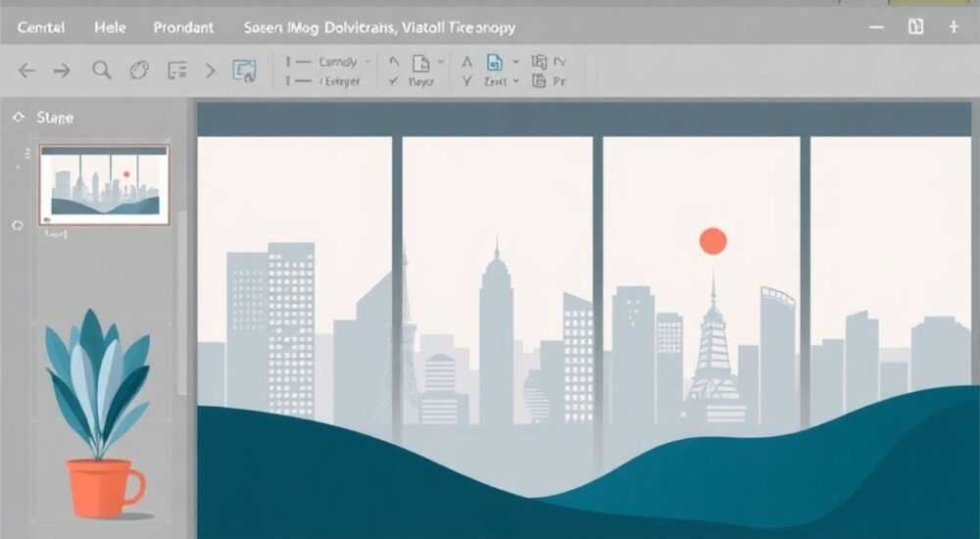Select the rounded shape tool icon
980x539 pixels.
pyautogui.click(x=139, y=70)
